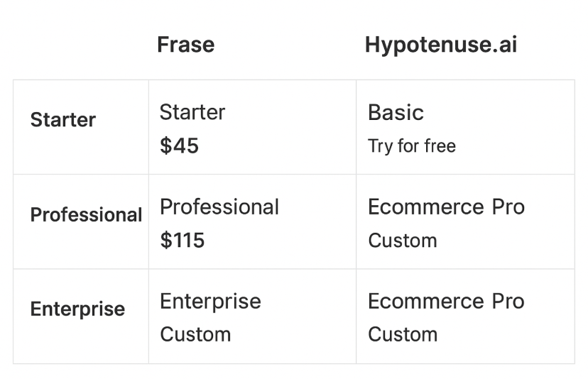Click Frase Starter plan name
The width and height of the screenshot is (588, 379).
click(x=192, y=112)
